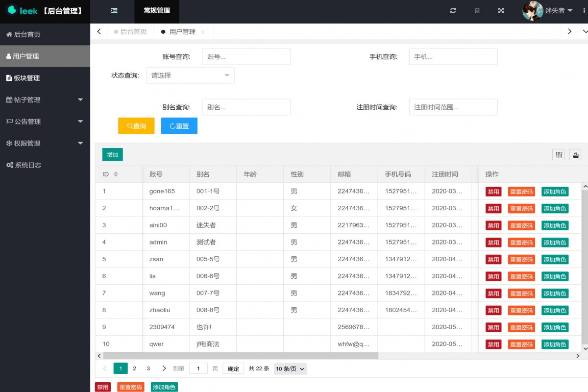The height and width of the screenshot is (392, 588).
Task: Jump to page 3 in pagination
Action: (x=148, y=368)
